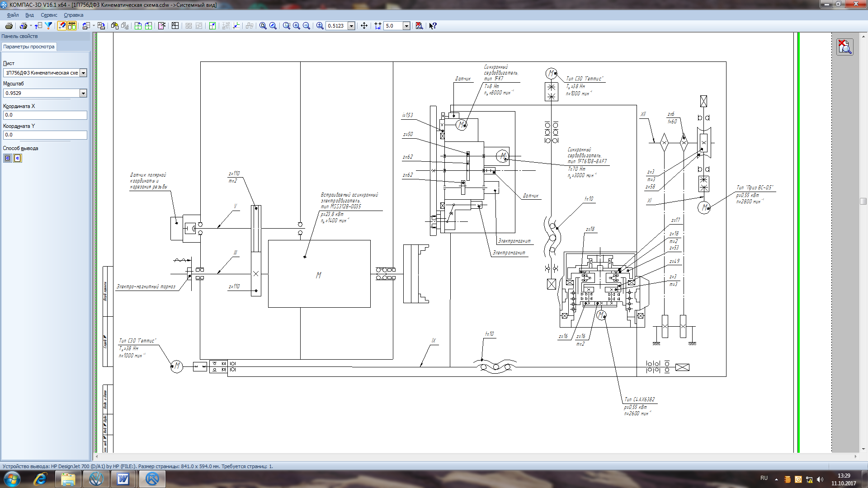Click the vertical scrollbar thumb
868x488 pixels.
pos(863,201)
